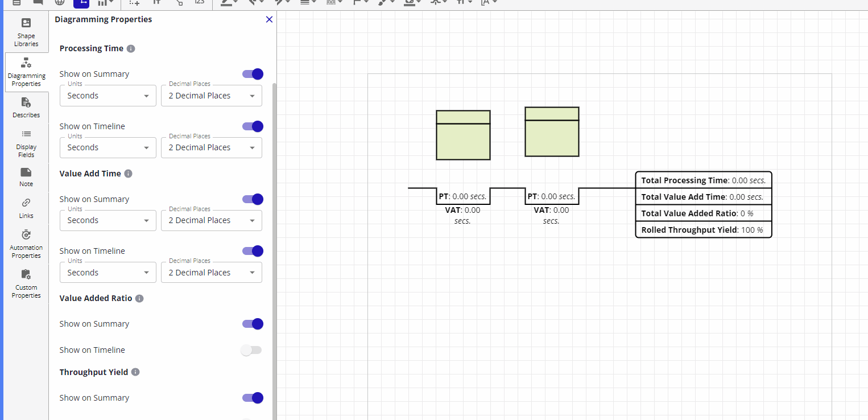Open the Display Fields panel

pos(26,143)
